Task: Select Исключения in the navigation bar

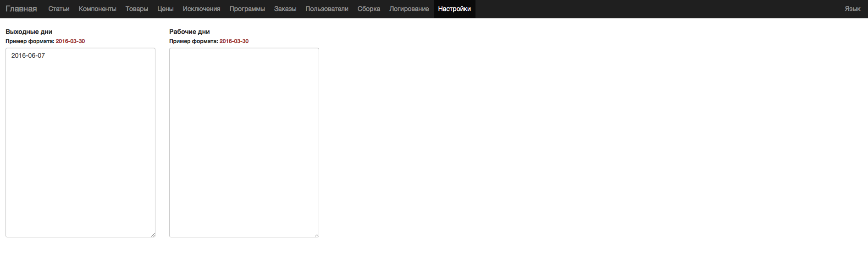Action: pos(201,9)
